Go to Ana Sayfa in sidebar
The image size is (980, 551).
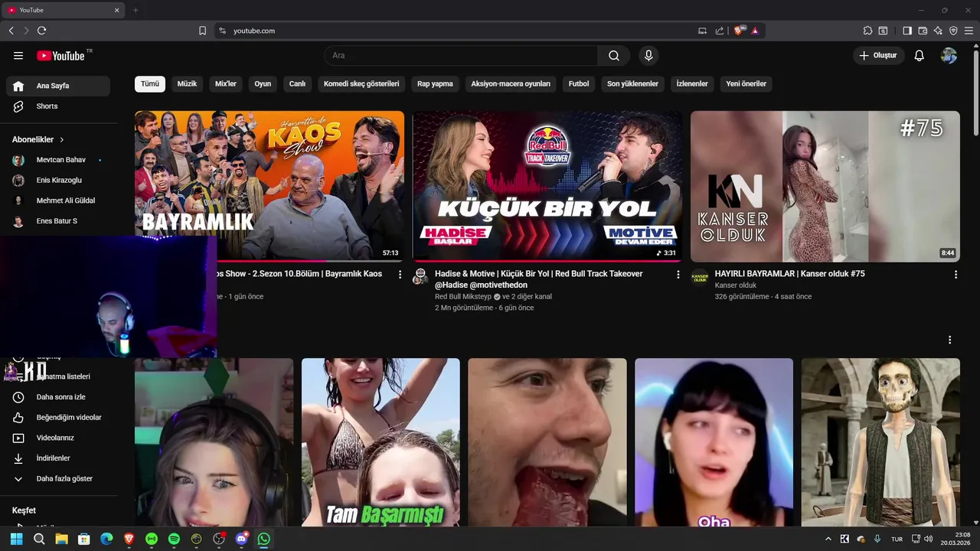(x=58, y=86)
